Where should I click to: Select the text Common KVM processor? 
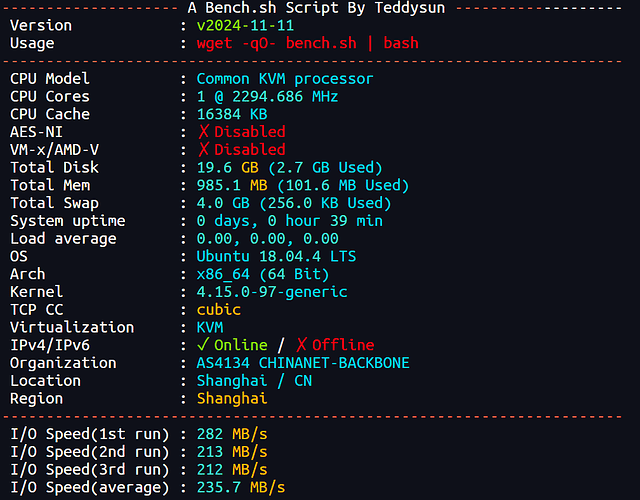284,79
